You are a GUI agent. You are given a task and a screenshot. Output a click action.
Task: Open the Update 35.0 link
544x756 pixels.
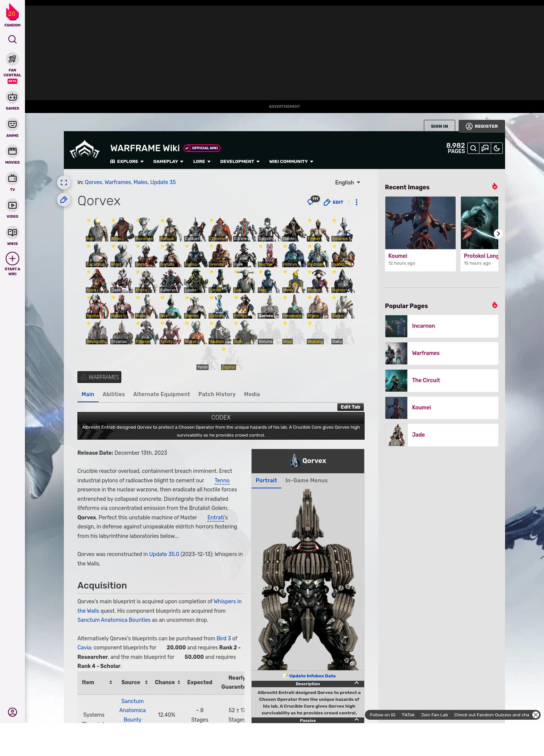tap(164, 554)
